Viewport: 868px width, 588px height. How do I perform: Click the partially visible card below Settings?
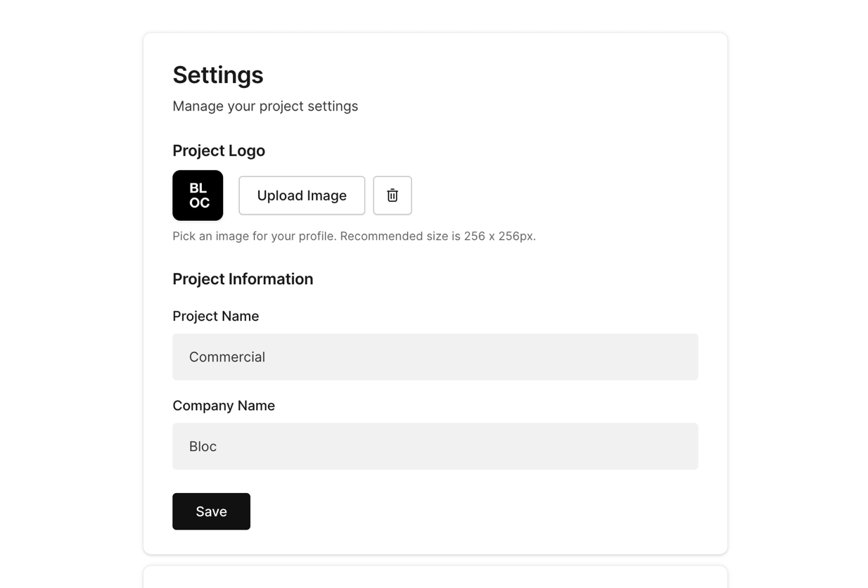[435, 577]
